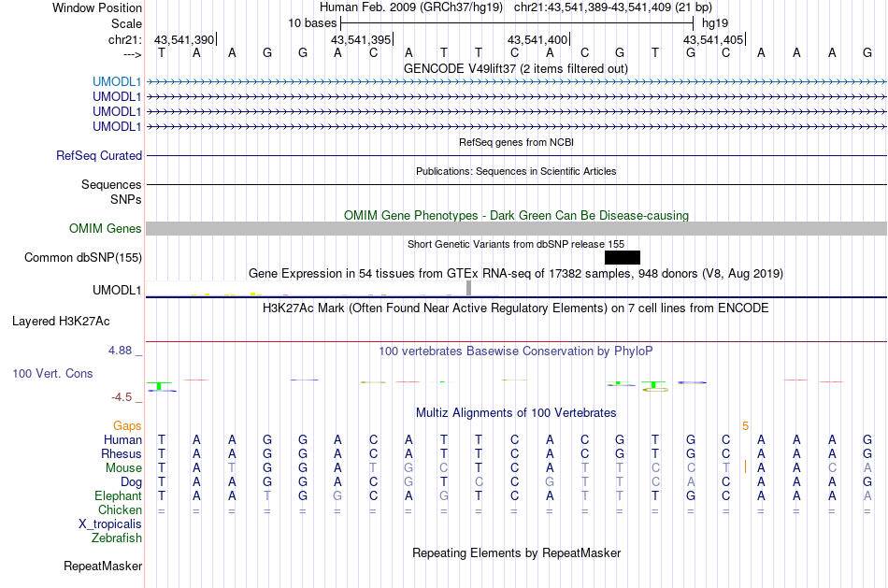The image size is (888, 588).
Task: Click the gray OMIM Genes bar
Action: [x=516, y=228]
